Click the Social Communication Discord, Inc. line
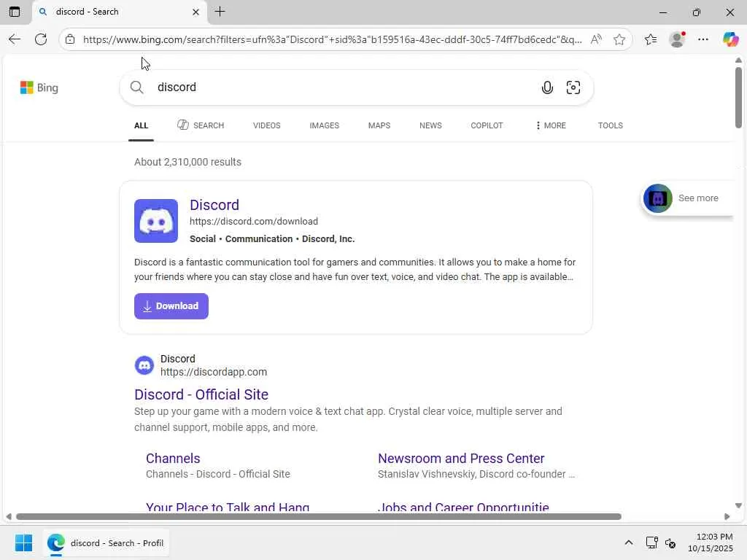The image size is (747, 560). [x=272, y=239]
